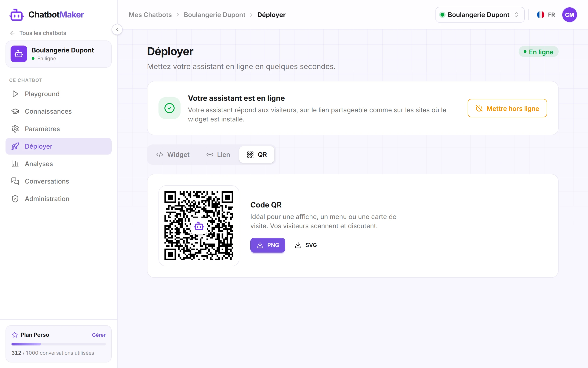Collapse the sidebar with the chevron button

117,29
